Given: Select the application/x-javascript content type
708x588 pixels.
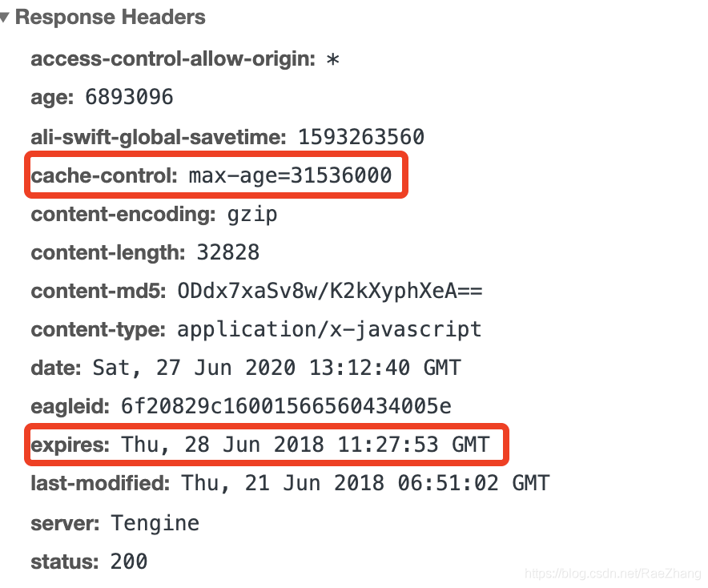Looking at the screenshot, I should (x=329, y=329).
